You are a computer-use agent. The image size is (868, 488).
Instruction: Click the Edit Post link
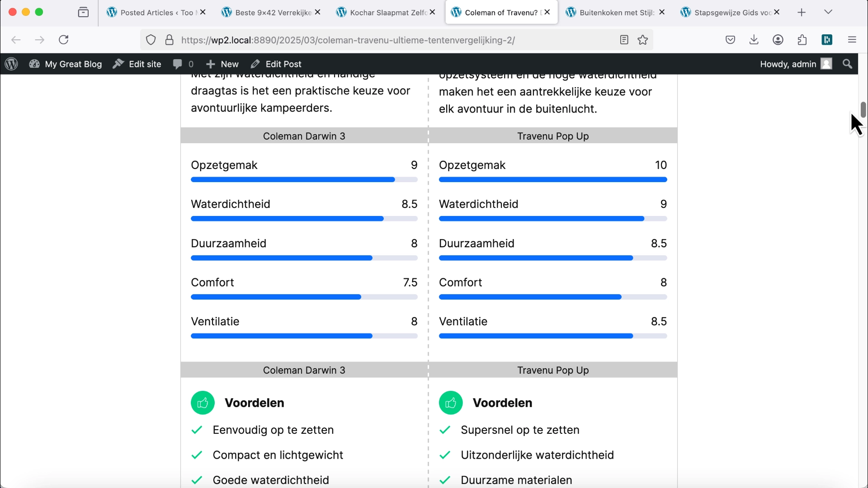[276, 64]
